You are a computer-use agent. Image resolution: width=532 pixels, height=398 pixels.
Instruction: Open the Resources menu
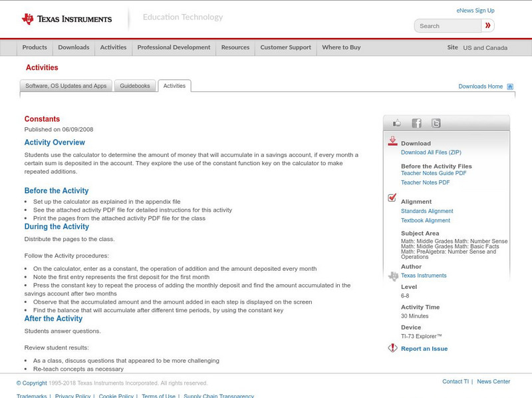(x=235, y=47)
